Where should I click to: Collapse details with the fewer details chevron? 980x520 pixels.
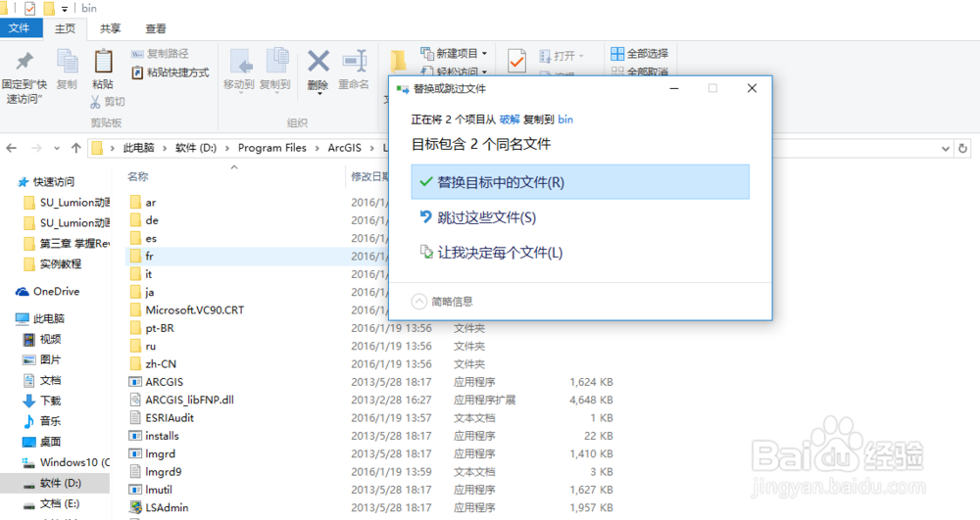418,302
